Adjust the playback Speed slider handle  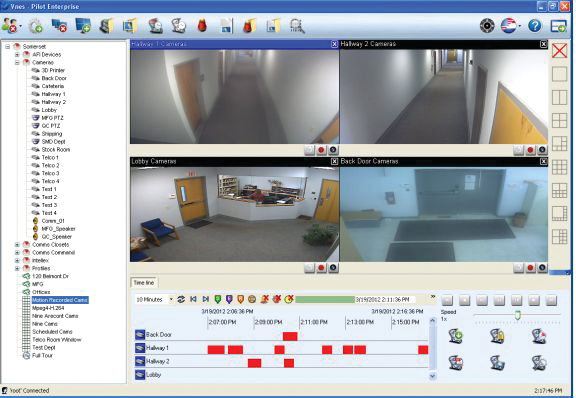[x=518, y=315]
